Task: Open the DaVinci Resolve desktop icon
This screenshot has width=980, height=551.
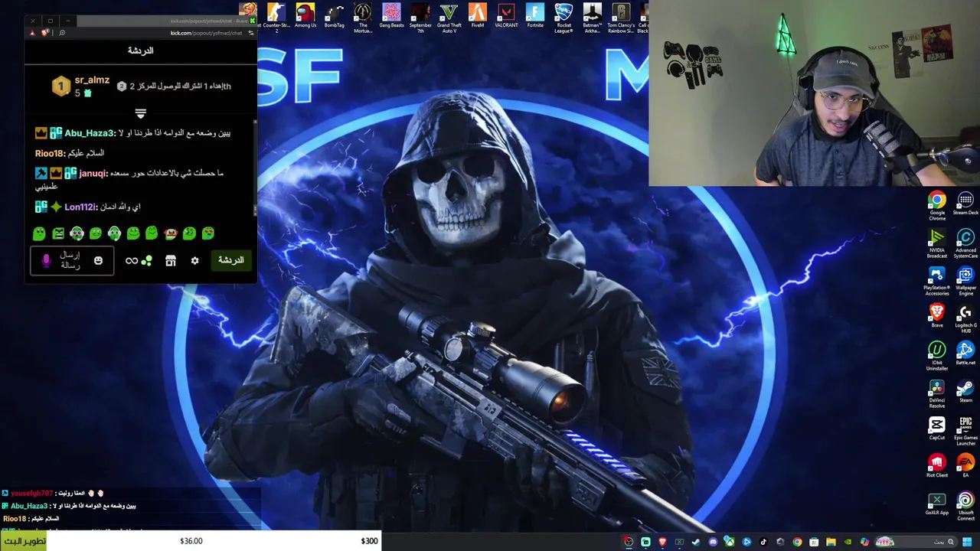Action: tap(936, 393)
